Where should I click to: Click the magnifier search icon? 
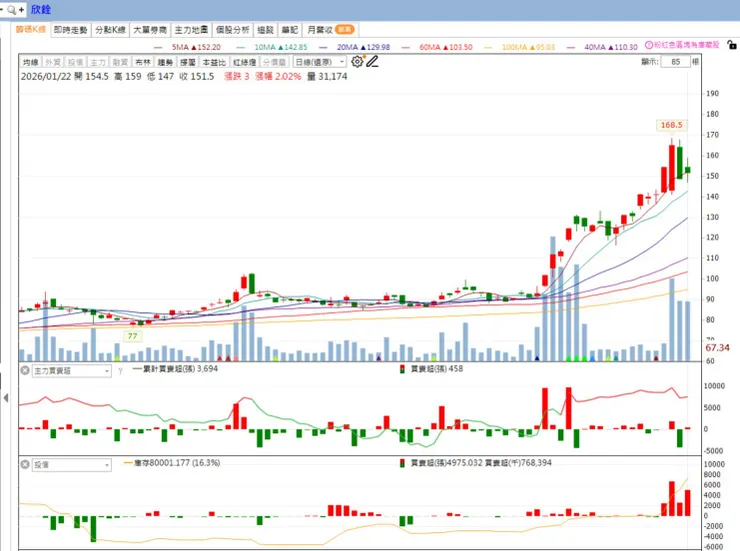[x=11, y=9]
